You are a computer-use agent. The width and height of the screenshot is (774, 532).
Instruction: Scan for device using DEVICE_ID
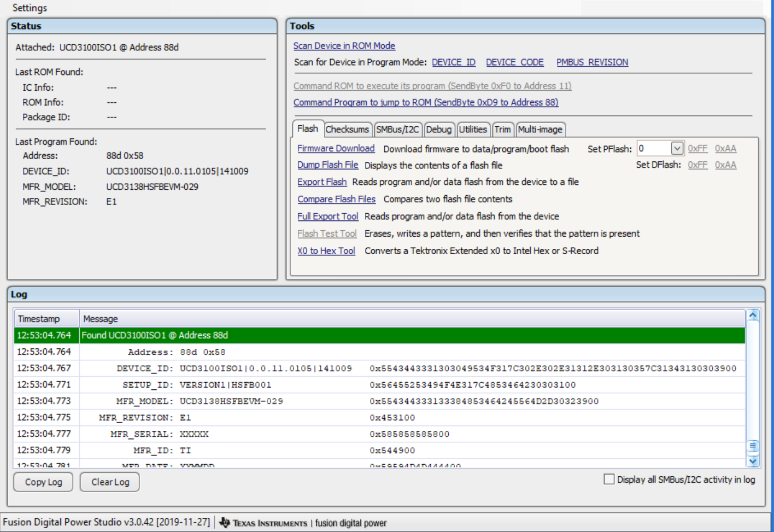click(x=454, y=62)
